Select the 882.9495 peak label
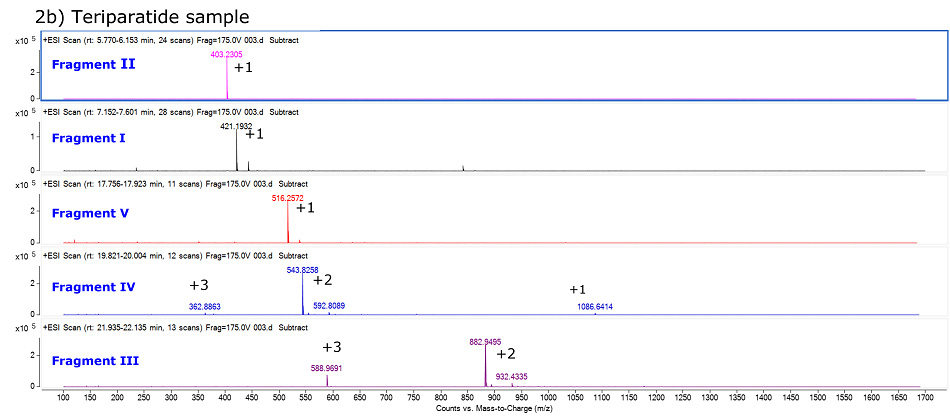 (485, 342)
